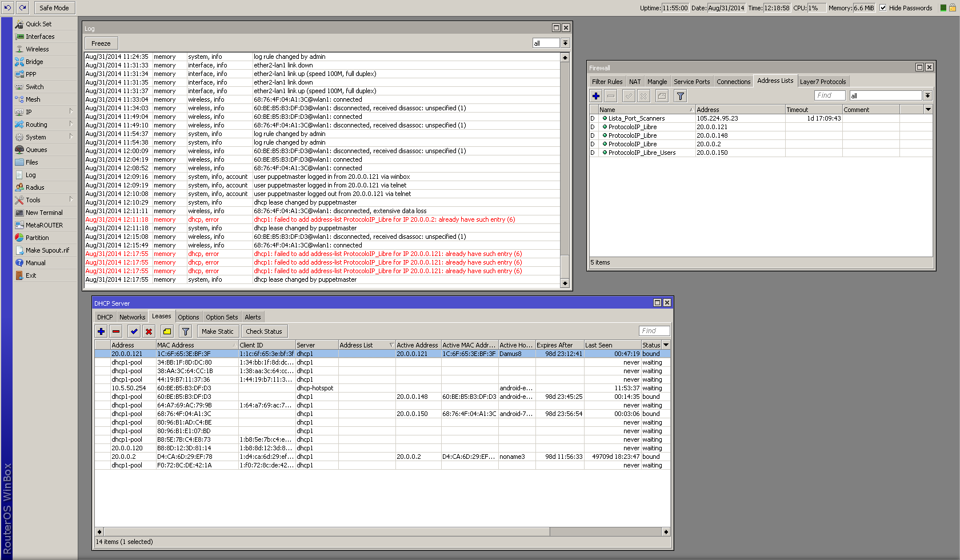Image resolution: width=960 pixels, height=560 pixels.
Task: Sort DHCP leases by MAC Address column
Action: 197,345
